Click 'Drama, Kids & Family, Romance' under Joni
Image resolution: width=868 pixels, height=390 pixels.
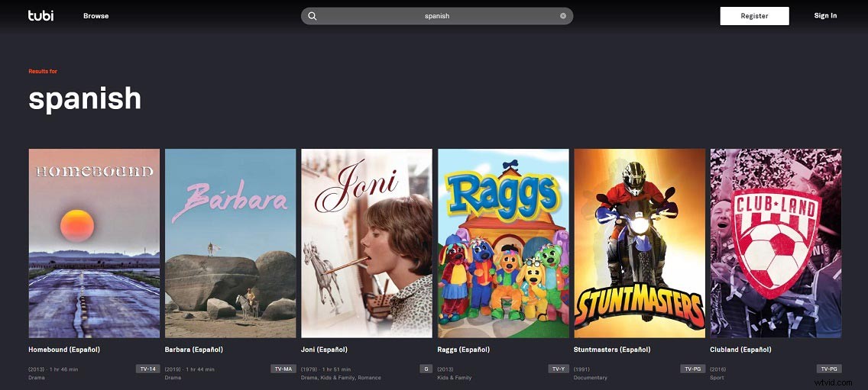[341, 378]
